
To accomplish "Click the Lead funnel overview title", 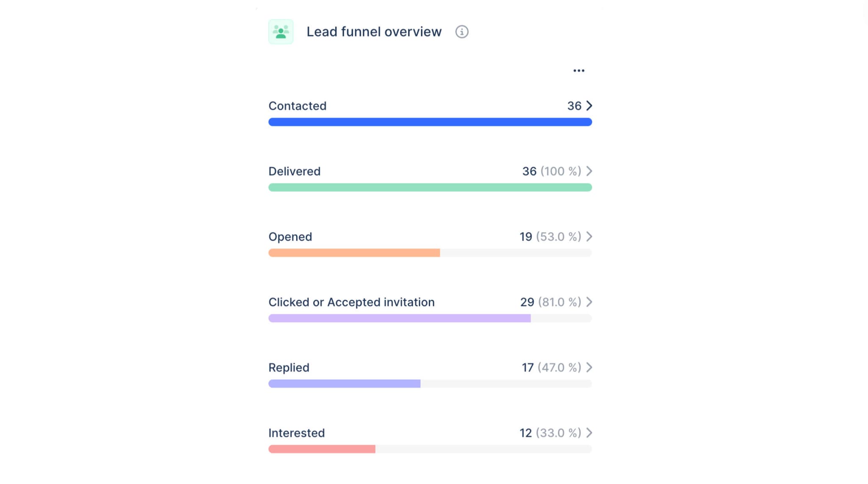I will 374,31.
